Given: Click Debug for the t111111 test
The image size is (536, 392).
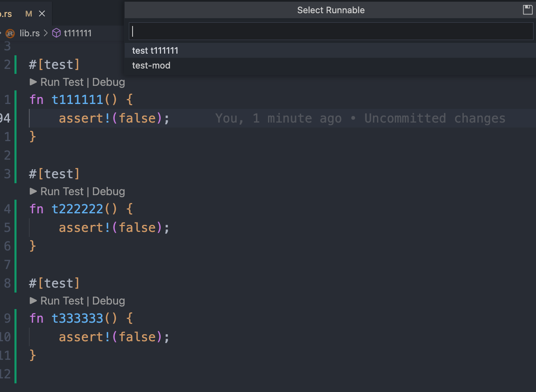Looking at the screenshot, I should click(x=108, y=82).
